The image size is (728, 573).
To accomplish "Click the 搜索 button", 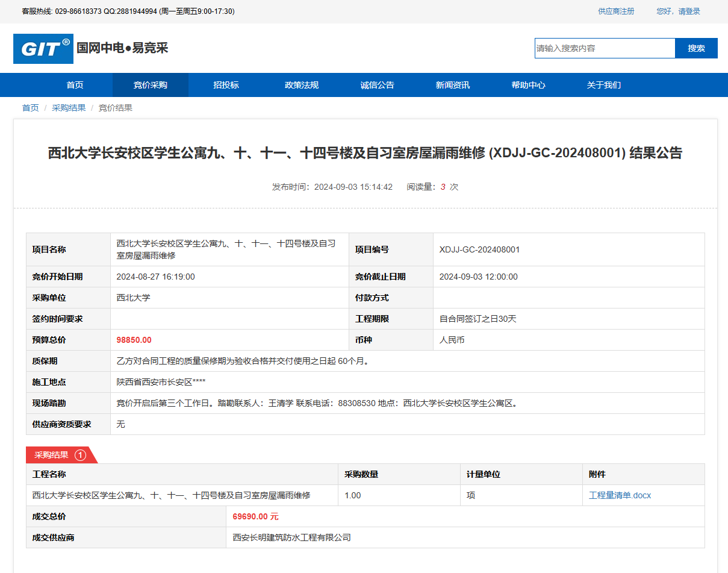I will tap(696, 48).
